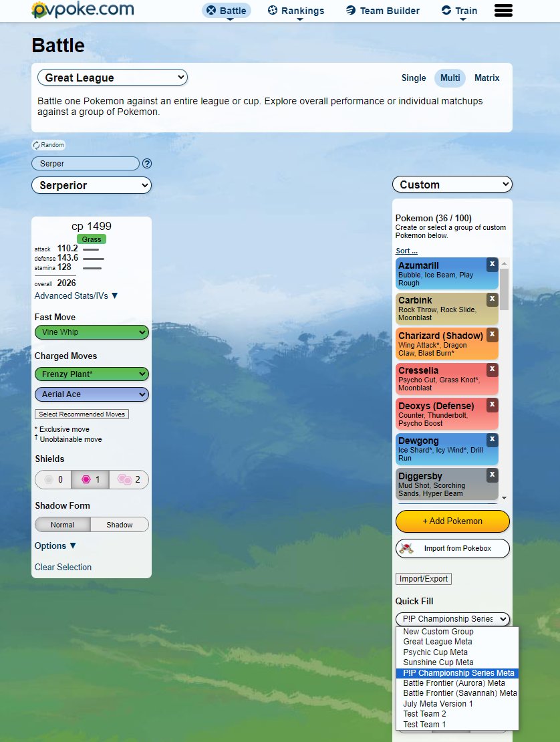Open the hamburger menu icon

[x=503, y=11]
